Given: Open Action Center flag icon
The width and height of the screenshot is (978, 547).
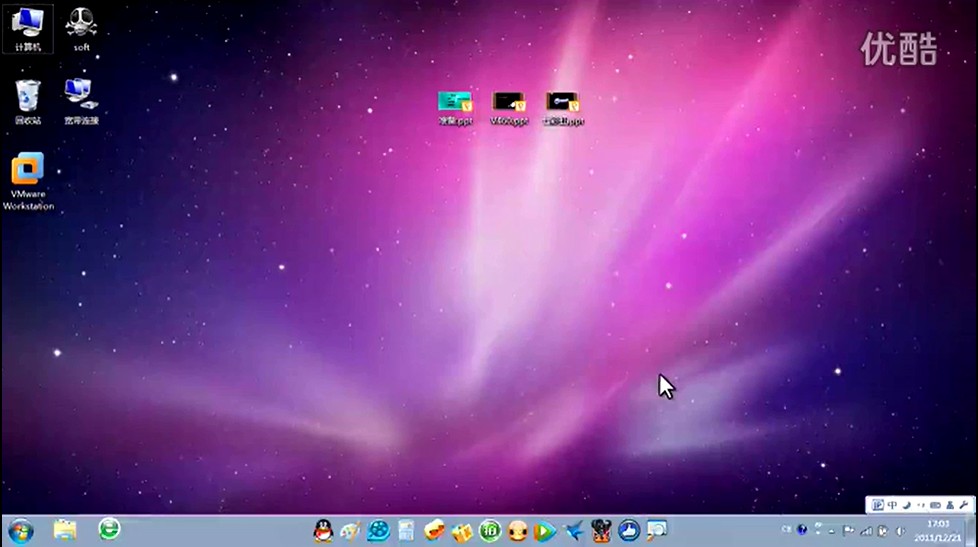Looking at the screenshot, I should pos(848,531).
